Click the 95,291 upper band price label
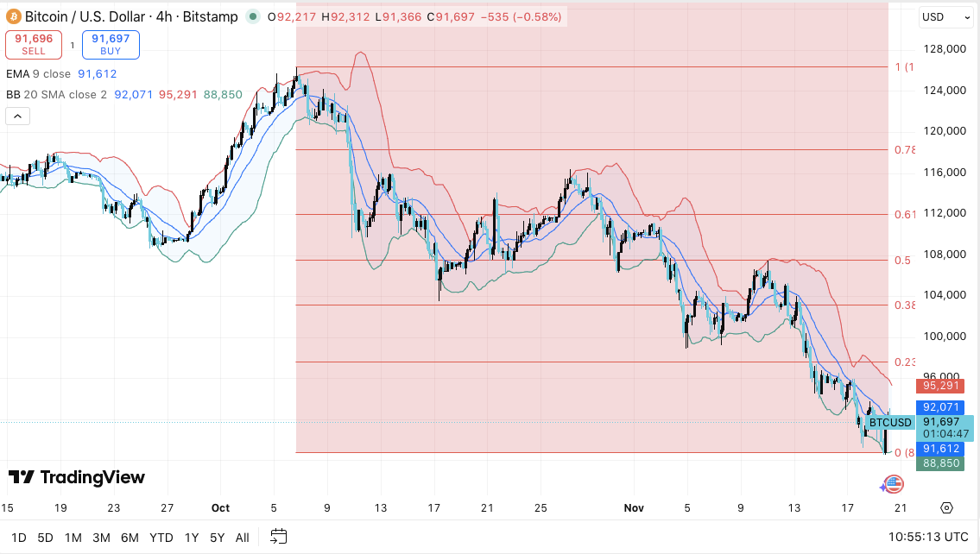The image size is (980, 554). click(940, 386)
